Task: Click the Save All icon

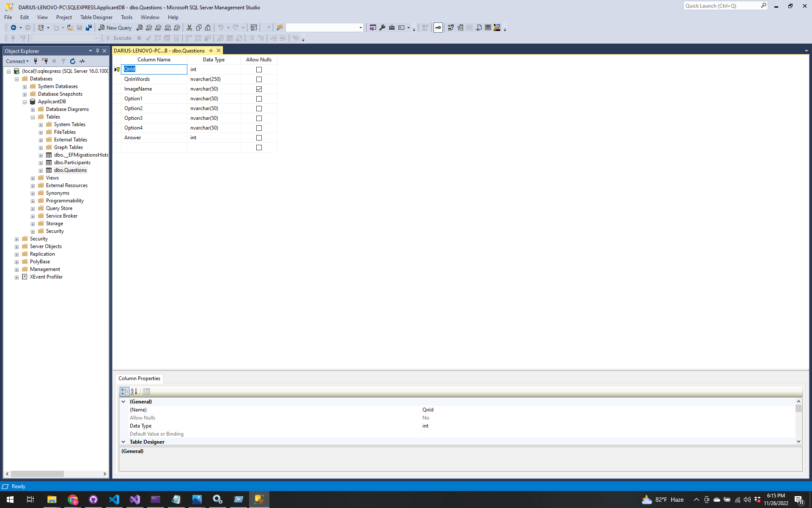Action: tap(89, 28)
